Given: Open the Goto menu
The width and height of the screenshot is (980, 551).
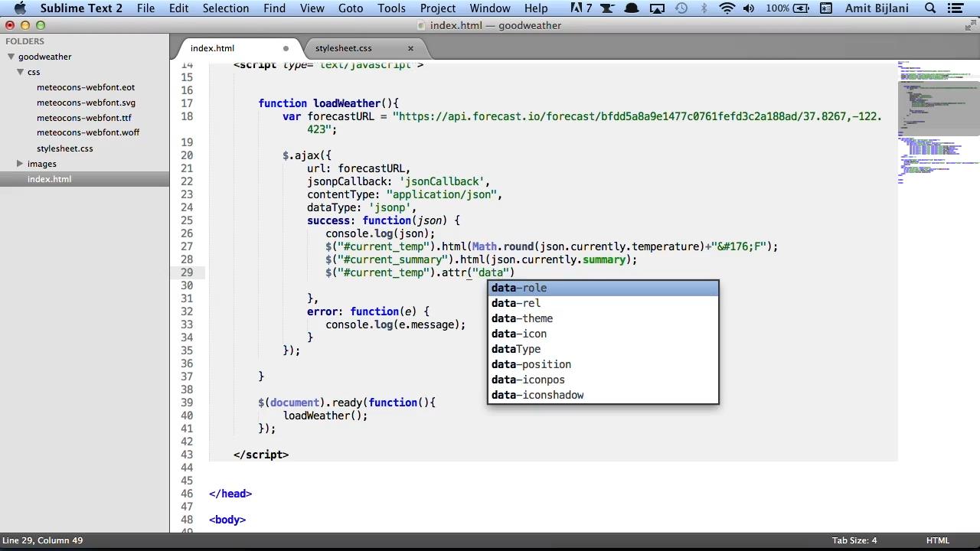Looking at the screenshot, I should tap(351, 8).
